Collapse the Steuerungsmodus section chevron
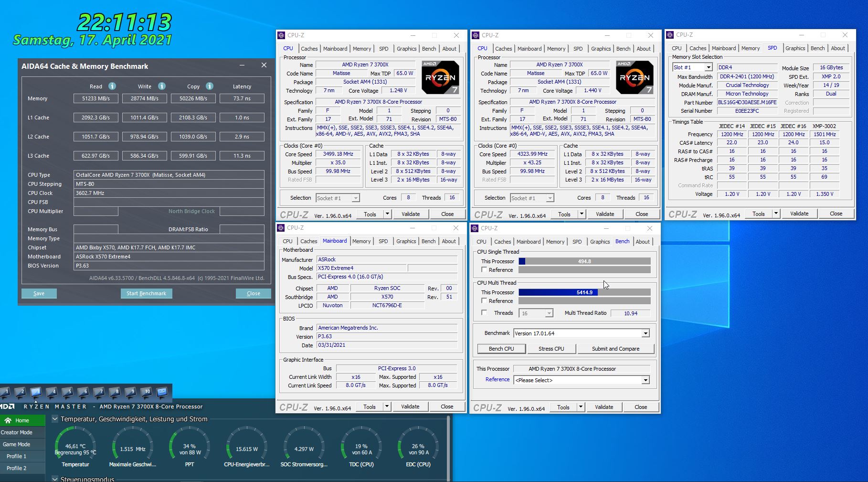Screen dimensions: 868x482 tap(55, 479)
